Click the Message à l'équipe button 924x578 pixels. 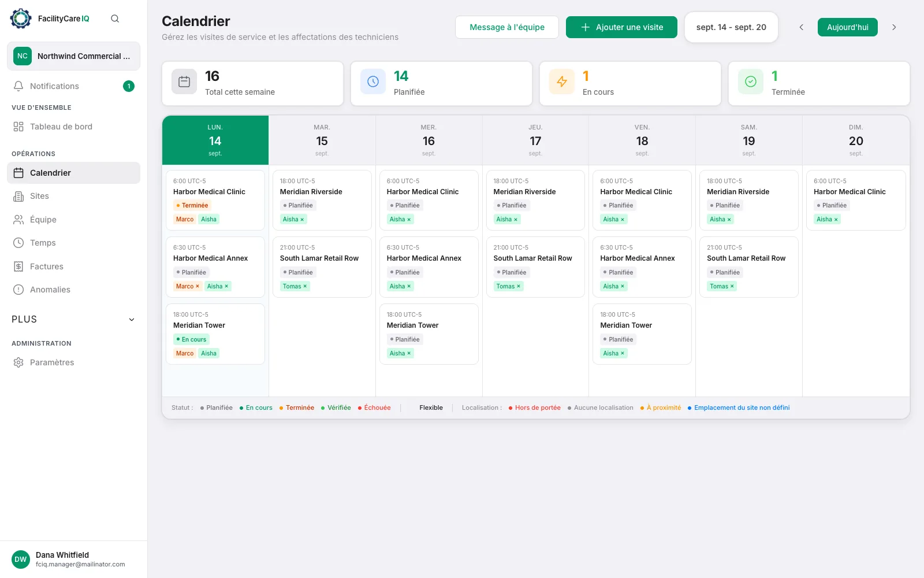tap(507, 27)
